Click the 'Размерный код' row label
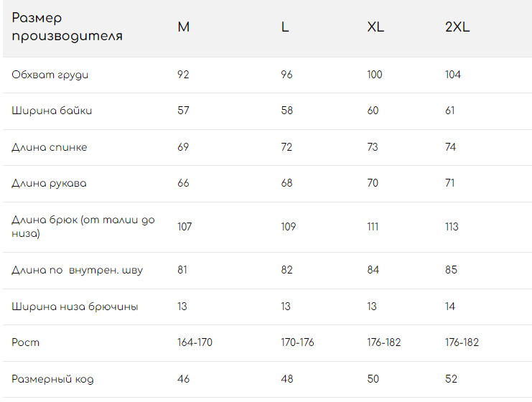The height and width of the screenshot is (402, 532). pyautogui.click(x=52, y=379)
